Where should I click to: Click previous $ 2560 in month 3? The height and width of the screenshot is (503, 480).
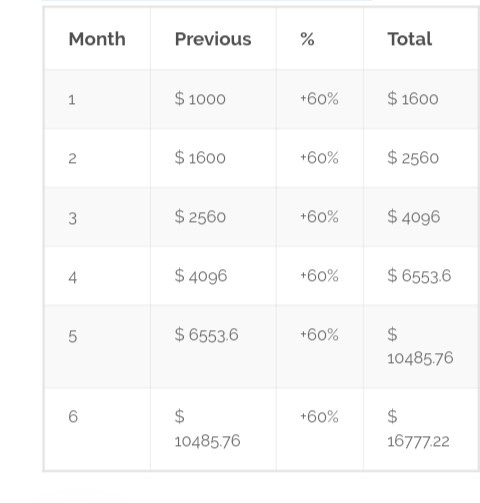pos(200,217)
